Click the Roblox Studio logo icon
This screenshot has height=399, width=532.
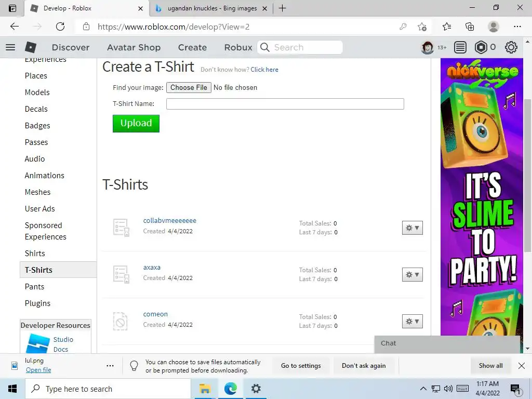coord(37,344)
